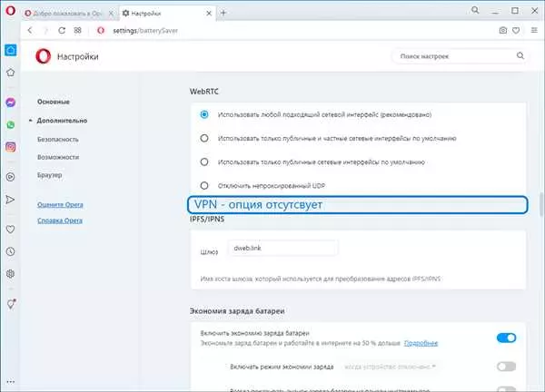This screenshot has height=392, width=545.
Task: Open Bookmarks heart in the sidebar
Action: [x=10, y=230]
